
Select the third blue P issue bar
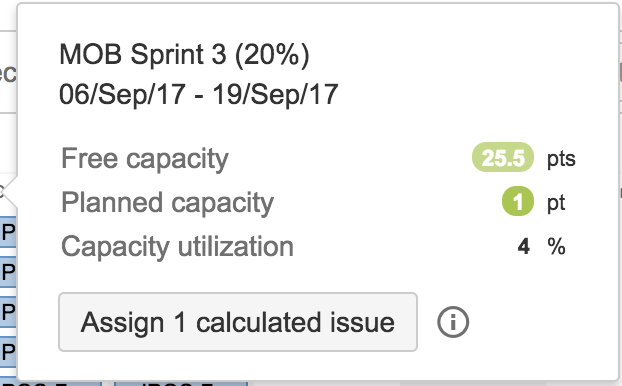(8, 312)
